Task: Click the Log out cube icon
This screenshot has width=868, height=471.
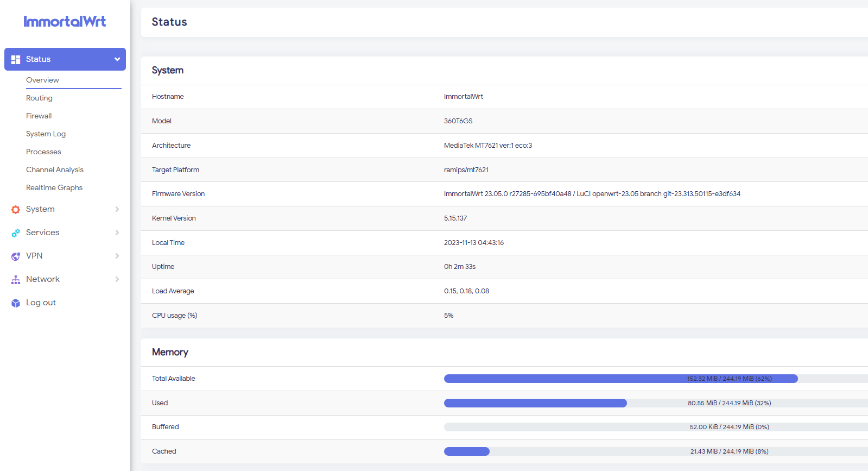Action: pyautogui.click(x=16, y=303)
